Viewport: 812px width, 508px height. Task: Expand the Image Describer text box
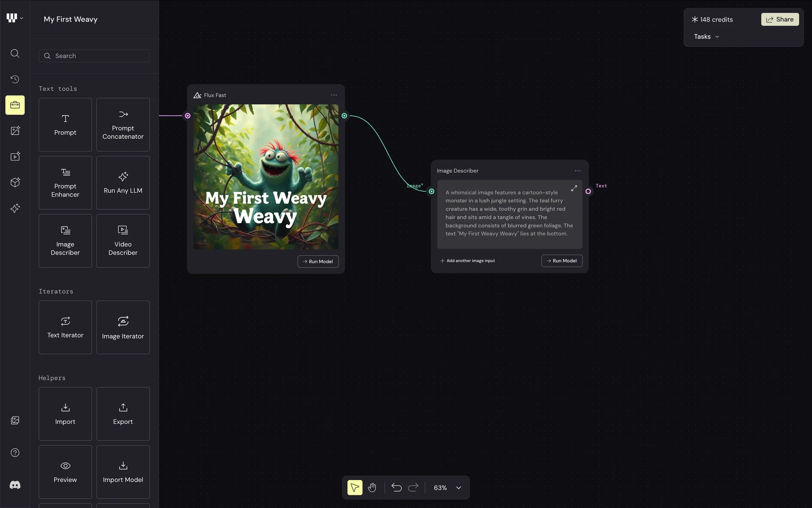click(x=574, y=188)
